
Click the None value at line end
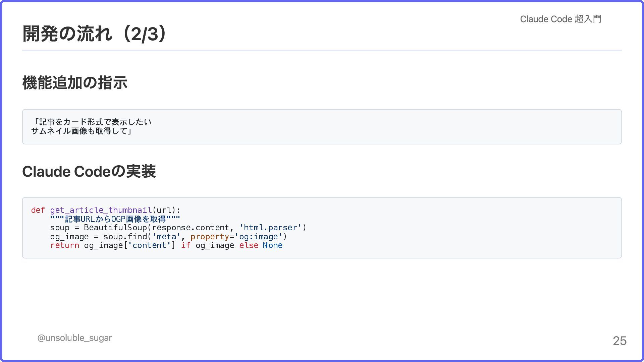pos(272,245)
